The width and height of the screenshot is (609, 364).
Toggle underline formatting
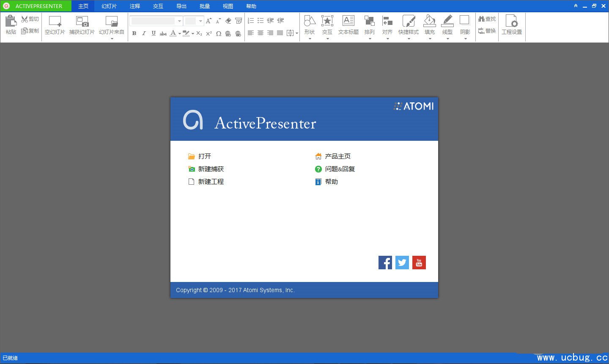point(154,33)
